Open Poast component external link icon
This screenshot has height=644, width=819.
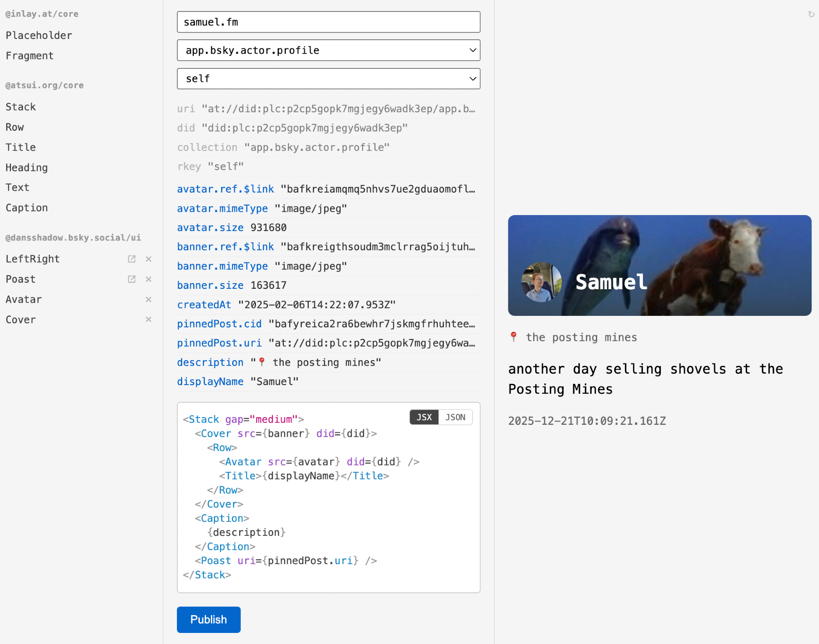(x=131, y=279)
